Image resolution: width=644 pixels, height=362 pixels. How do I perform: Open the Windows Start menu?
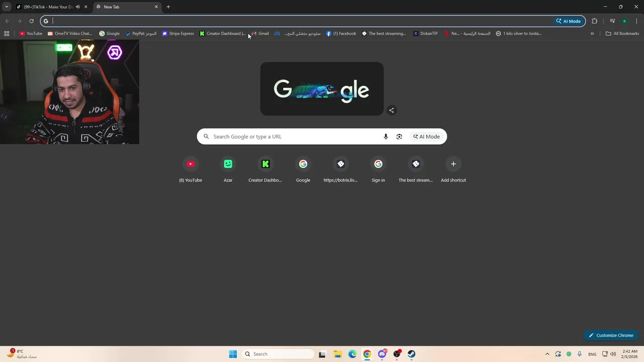[233, 354]
